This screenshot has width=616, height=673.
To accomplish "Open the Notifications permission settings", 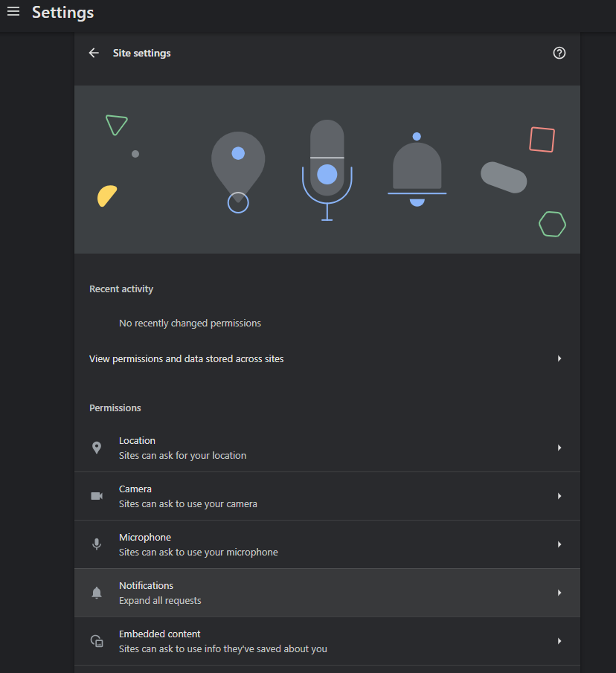I will coord(327,593).
